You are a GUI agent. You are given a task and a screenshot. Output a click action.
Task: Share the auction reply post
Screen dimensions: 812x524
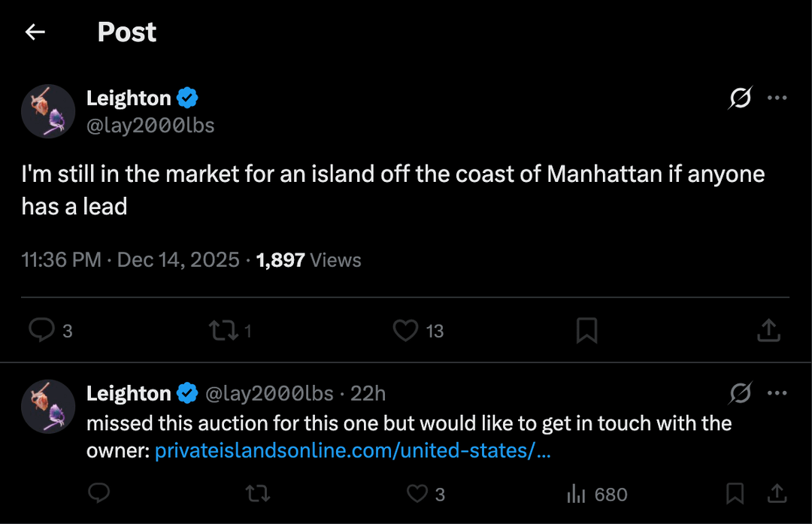776,493
